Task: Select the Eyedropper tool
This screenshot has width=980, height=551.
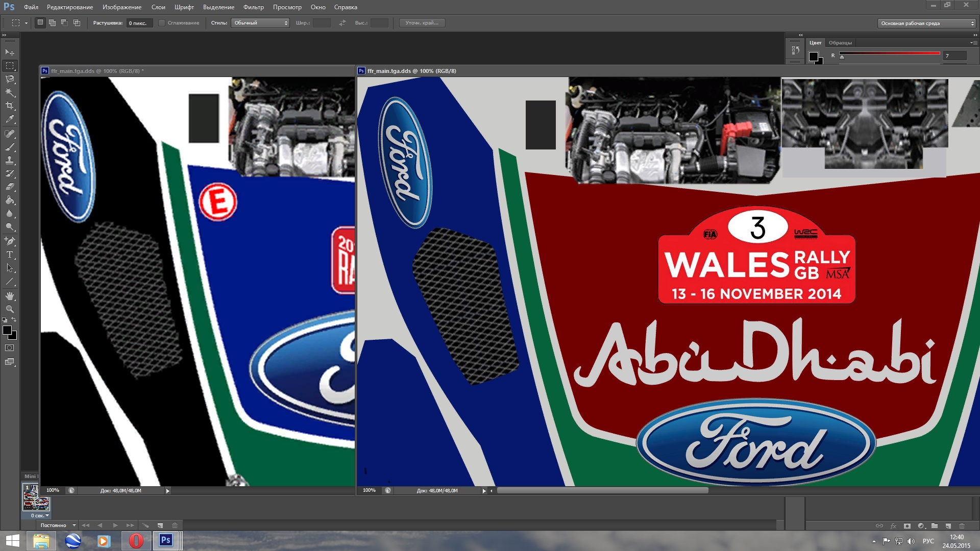Action: 10,119
